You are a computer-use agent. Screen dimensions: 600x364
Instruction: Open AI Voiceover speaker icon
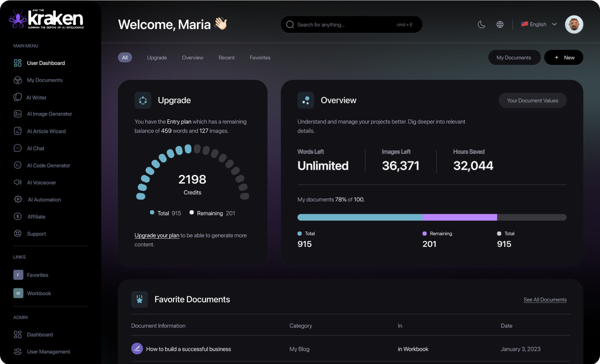pyautogui.click(x=18, y=182)
